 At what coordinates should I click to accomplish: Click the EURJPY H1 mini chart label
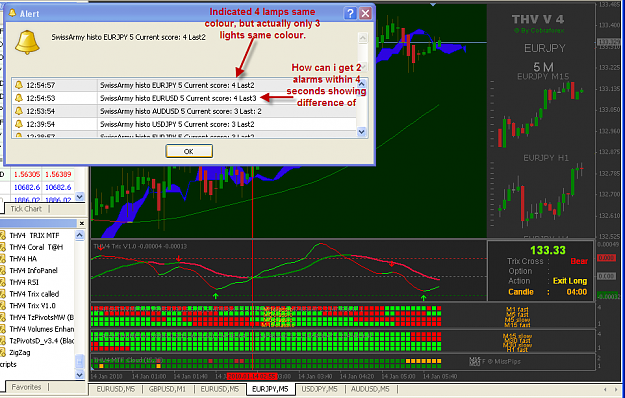point(546,158)
